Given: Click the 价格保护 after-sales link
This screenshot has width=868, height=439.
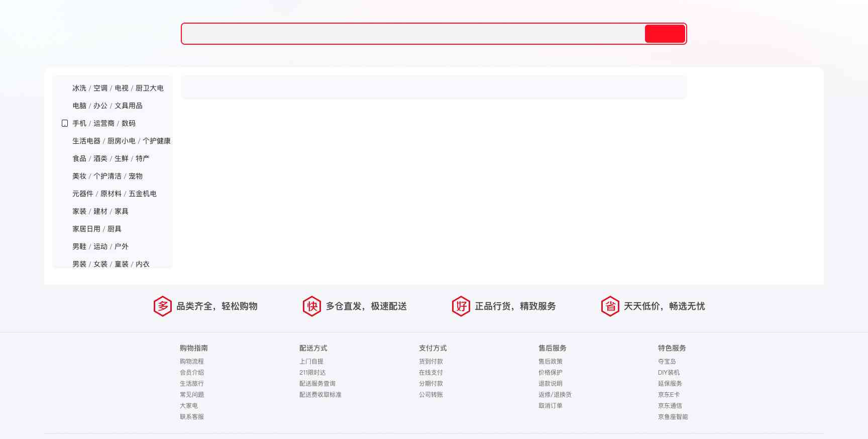Looking at the screenshot, I should coord(551,373).
